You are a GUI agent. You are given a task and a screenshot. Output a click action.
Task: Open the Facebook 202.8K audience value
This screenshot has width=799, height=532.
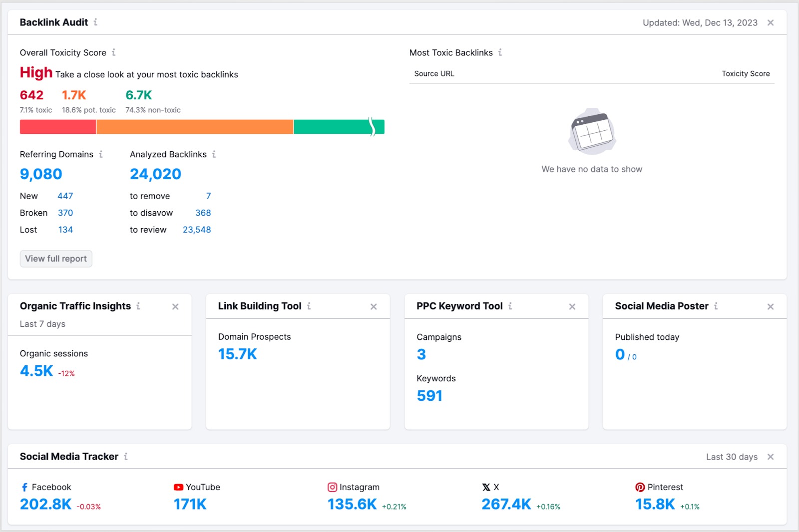[46, 504]
